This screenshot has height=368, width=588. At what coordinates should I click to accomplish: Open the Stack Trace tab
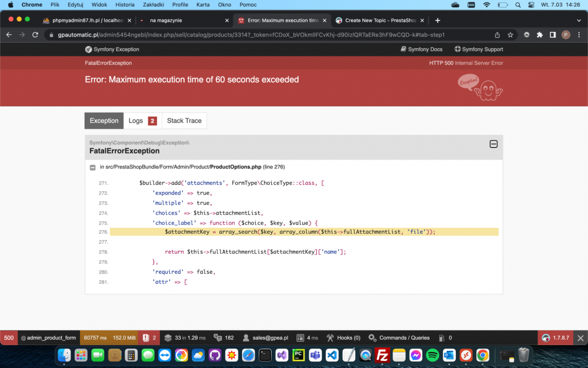pos(184,121)
